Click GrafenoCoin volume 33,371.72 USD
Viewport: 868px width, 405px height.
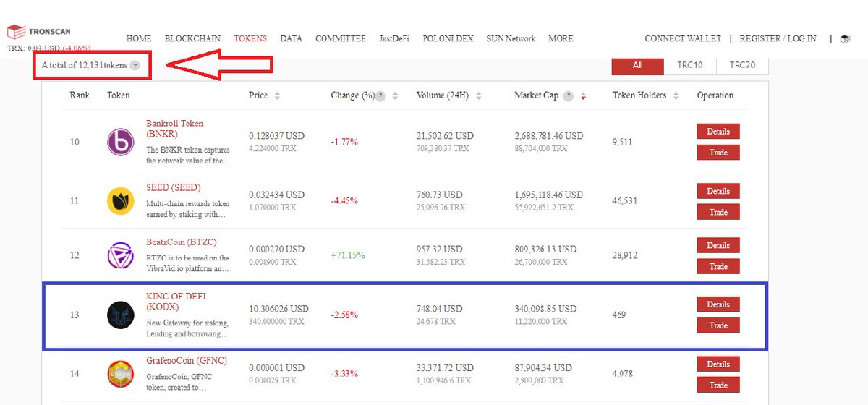click(445, 369)
